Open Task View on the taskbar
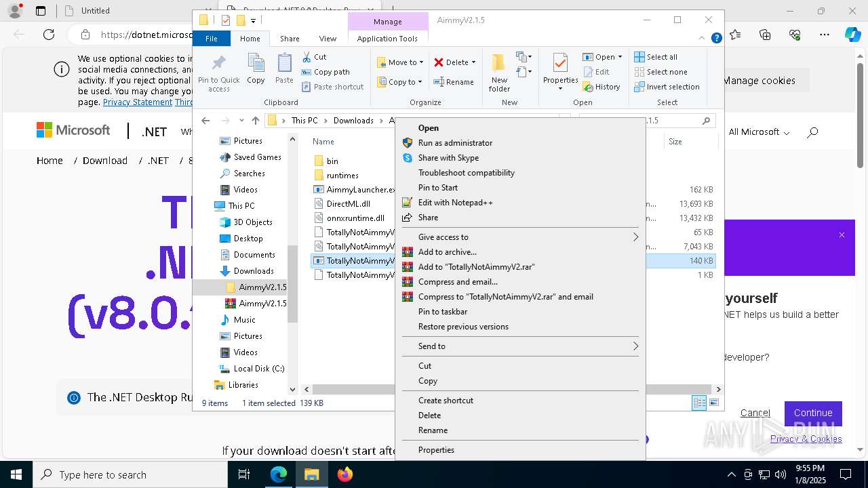 click(244, 475)
